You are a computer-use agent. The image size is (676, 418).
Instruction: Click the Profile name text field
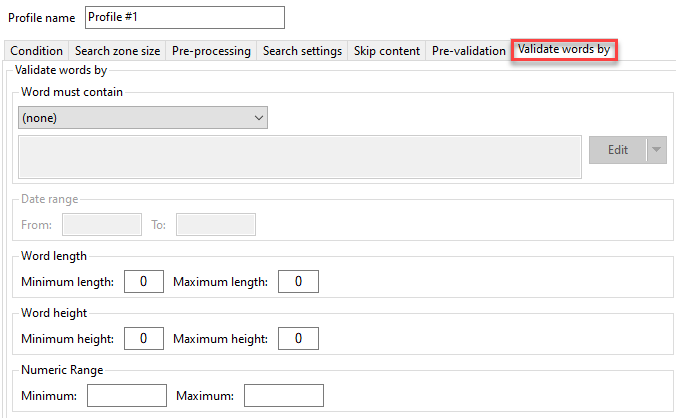184,18
